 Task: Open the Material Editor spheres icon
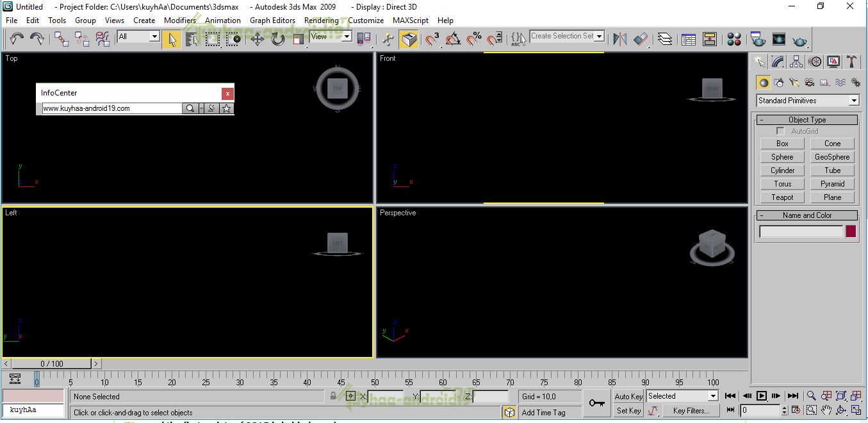point(734,39)
